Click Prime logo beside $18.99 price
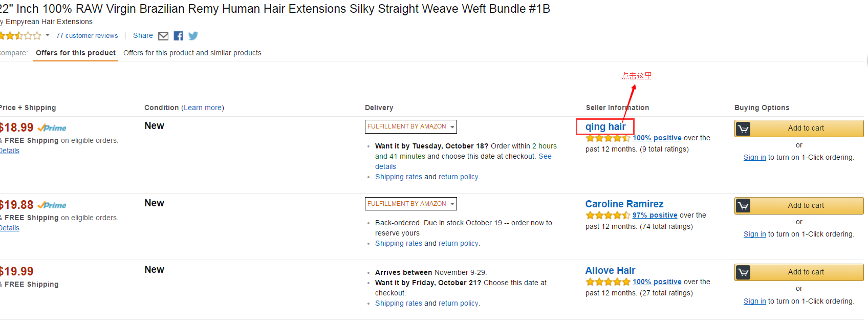The height and width of the screenshot is (321, 868). [x=52, y=128]
